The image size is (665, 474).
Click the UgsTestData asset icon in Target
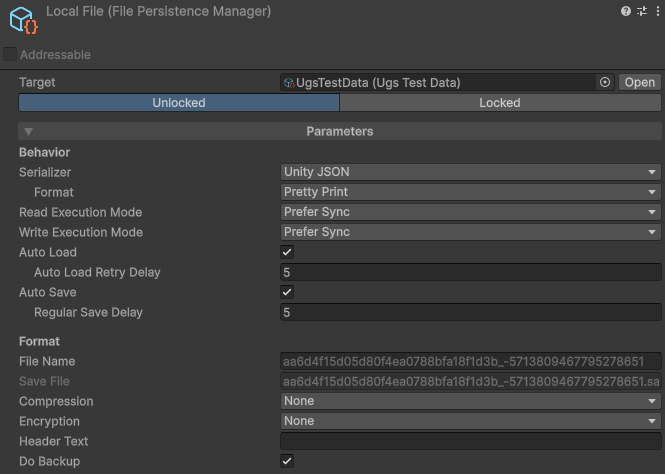click(x=289, y=83)
